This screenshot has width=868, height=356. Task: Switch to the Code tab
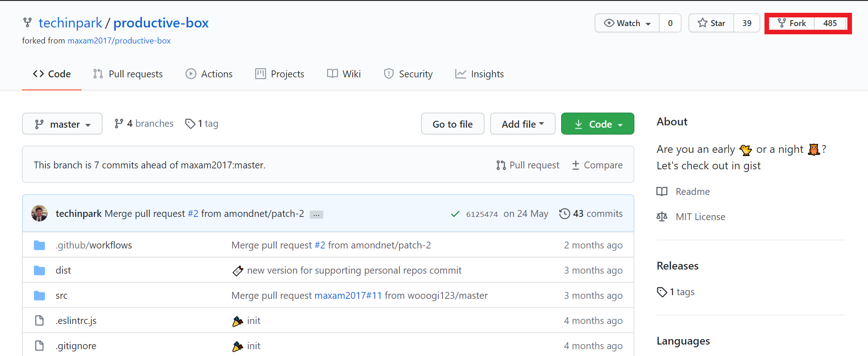click(x=52, y=74)
